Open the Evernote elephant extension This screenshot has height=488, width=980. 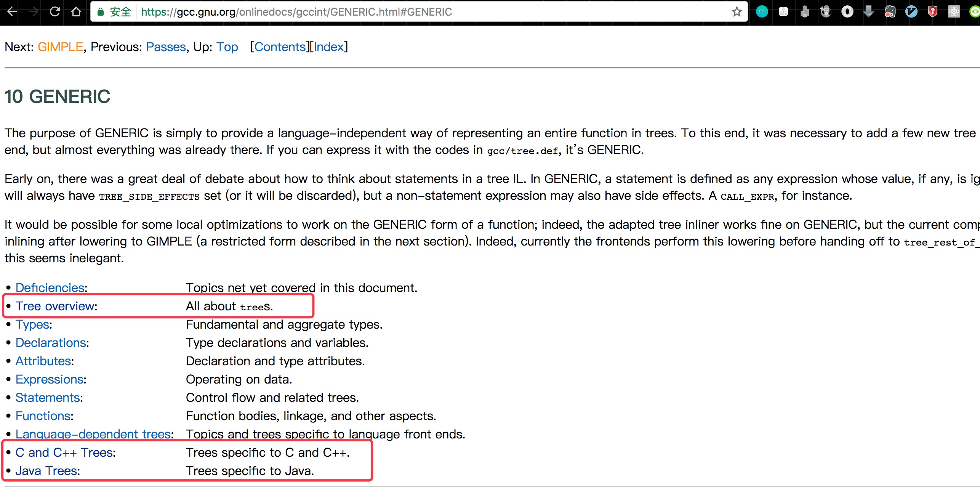[x=890, y=12]
